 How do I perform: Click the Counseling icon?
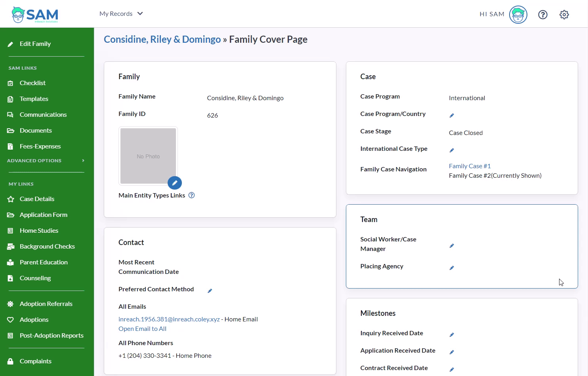[11, 278]
